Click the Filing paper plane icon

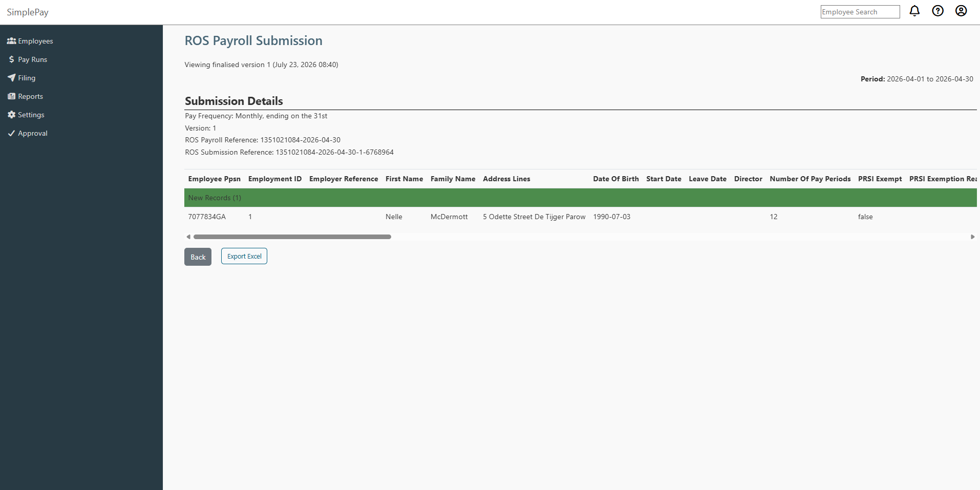pos(11,78)
